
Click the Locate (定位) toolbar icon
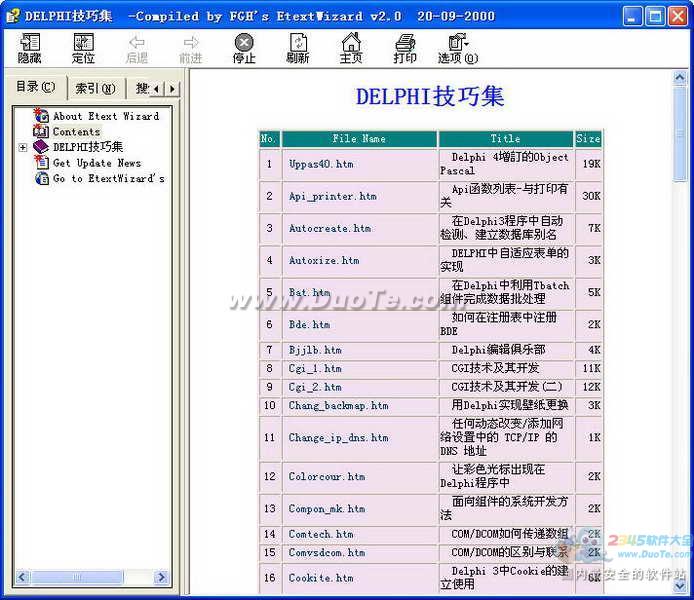coord(83,48)
